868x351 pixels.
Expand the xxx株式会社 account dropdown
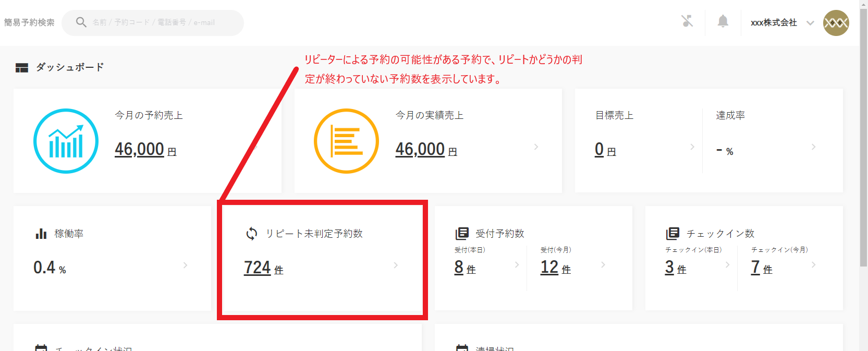[810, 23]
